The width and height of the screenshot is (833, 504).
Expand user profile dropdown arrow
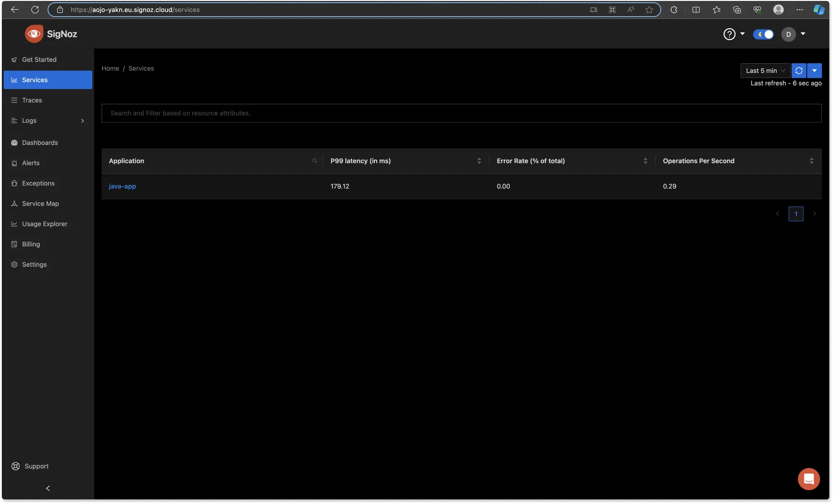803,34
